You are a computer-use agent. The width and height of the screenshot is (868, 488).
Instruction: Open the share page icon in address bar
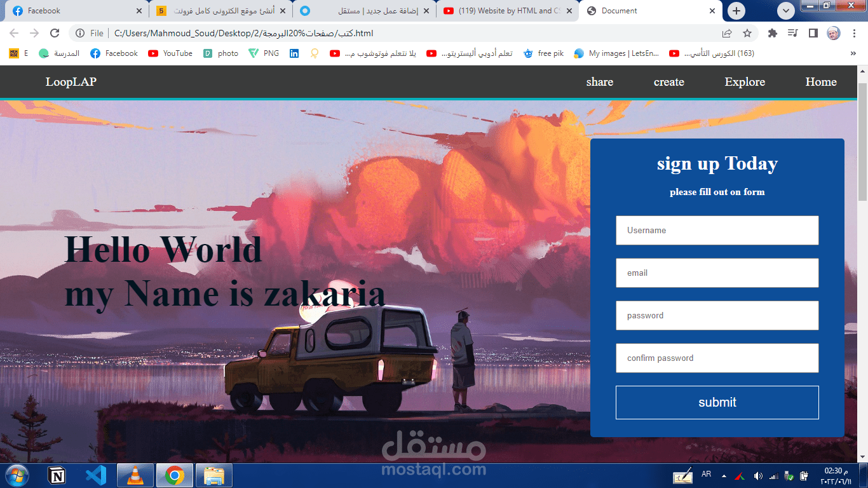727,33
